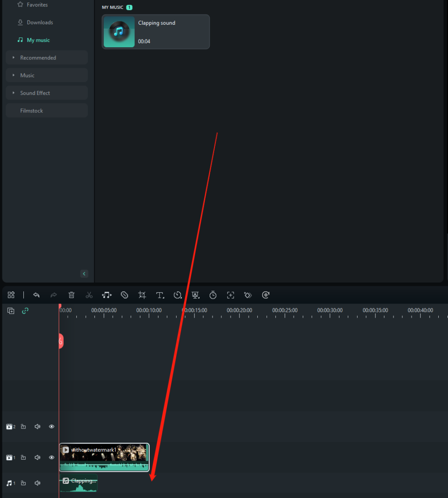
Task: Select the Crop tool in the timeline toolbar
Action: point(142,295)
